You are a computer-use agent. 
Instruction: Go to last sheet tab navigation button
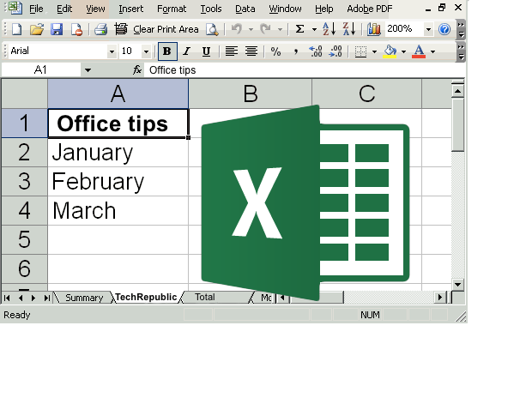47,298
